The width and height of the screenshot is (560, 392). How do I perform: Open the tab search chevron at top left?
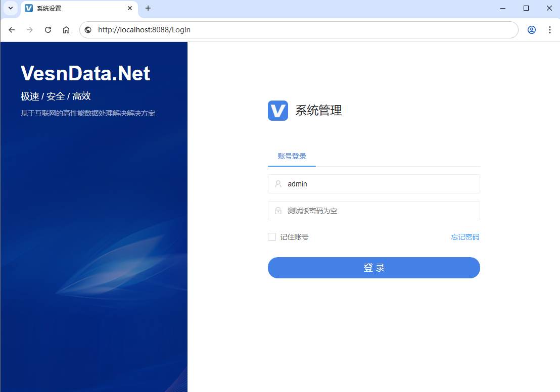[x=10, y=8]
